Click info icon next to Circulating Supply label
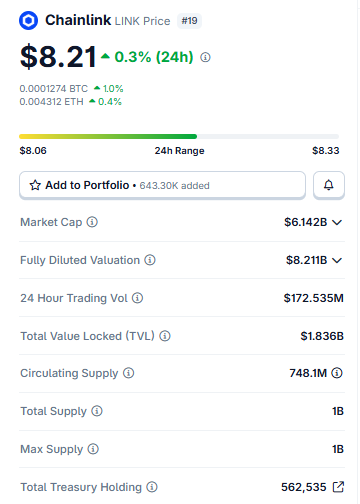Image resolution: width=360 pixels, height=504 pixels. (128, 373)
